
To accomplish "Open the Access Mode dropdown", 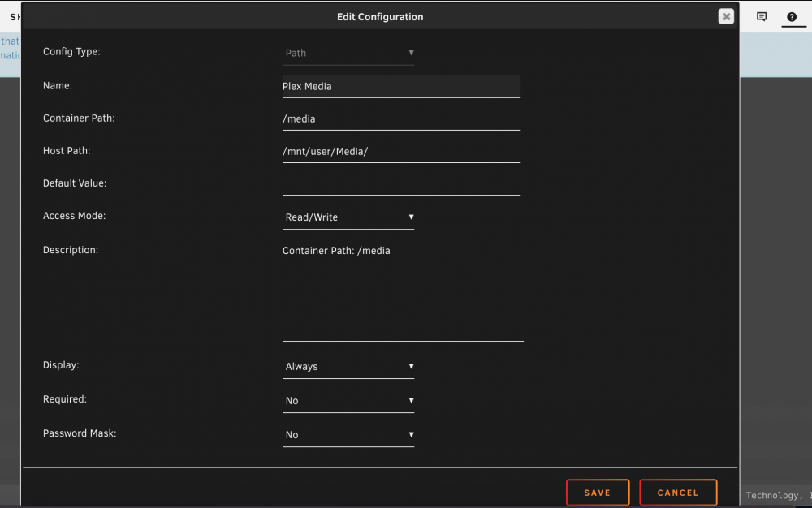I will [348, 217].
